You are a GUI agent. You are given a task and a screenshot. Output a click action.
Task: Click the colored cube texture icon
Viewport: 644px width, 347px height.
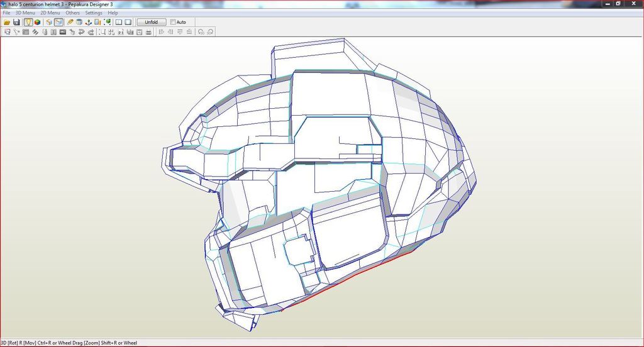37,22
